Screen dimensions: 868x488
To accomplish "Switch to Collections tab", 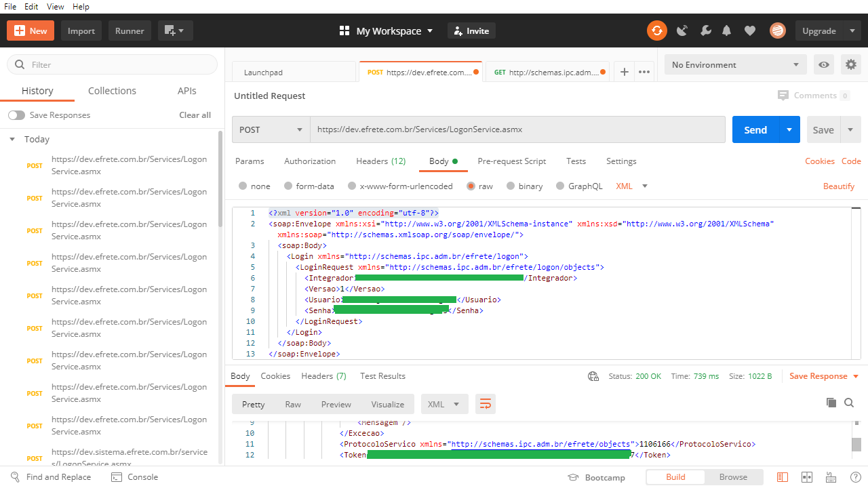I will pos(112,91).
